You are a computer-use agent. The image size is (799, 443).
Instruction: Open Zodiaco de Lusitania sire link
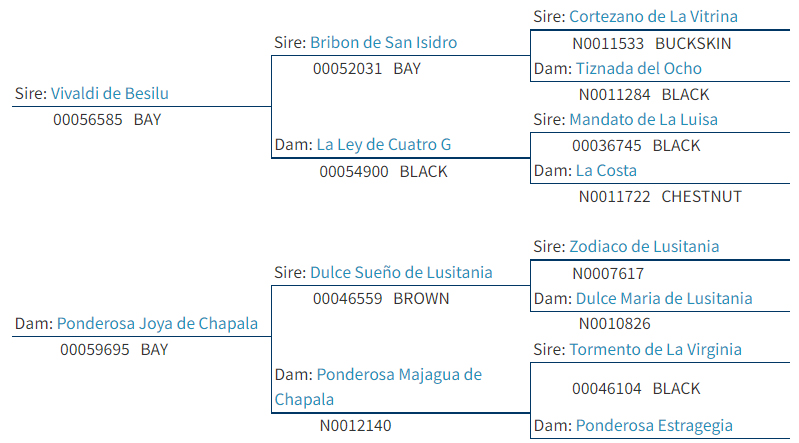click(x=644, y=247)
